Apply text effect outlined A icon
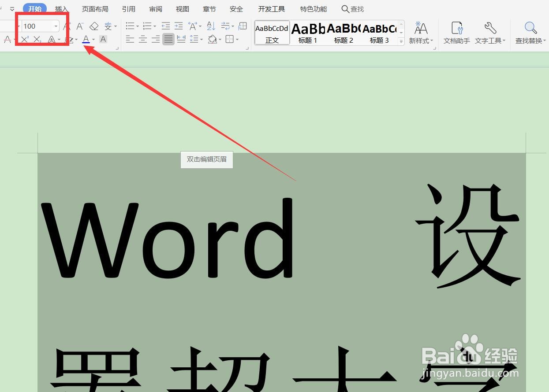Image resolution: width=549 pixels, height=392 pixels. pyautogui.click(x=51, y=40)
